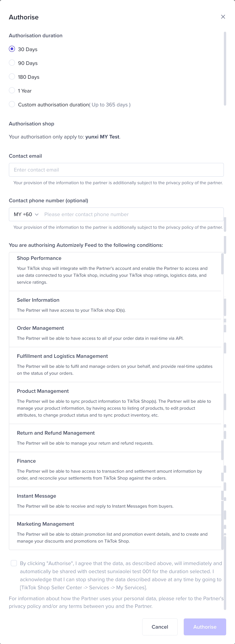
Task: Choose 90 Days authorisation duration
Action: tap(12, 63)
